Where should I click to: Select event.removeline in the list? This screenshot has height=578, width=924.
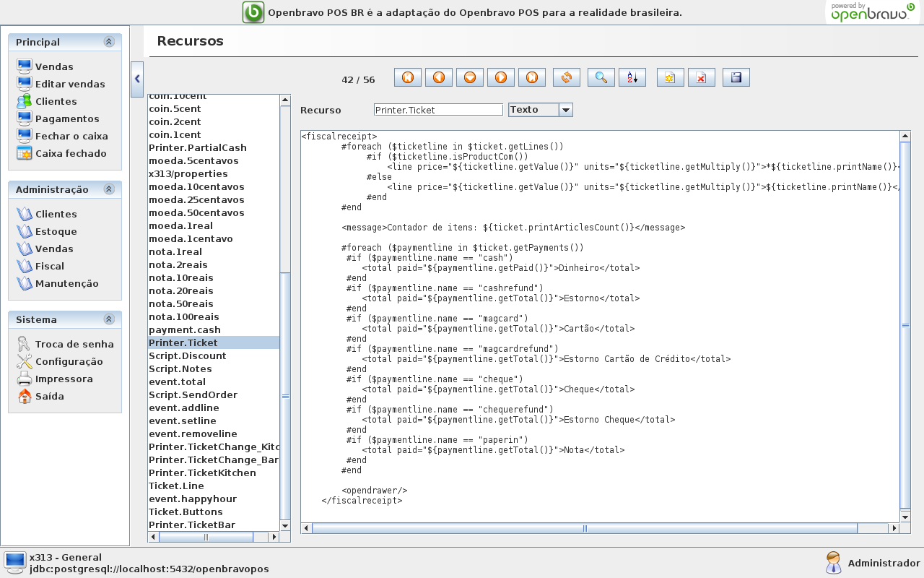pyautogui.click(x=214, y=433)
